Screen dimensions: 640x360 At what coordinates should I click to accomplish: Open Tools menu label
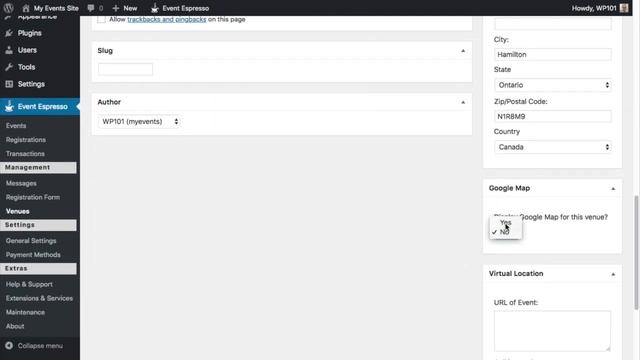(x=27, y=67)
